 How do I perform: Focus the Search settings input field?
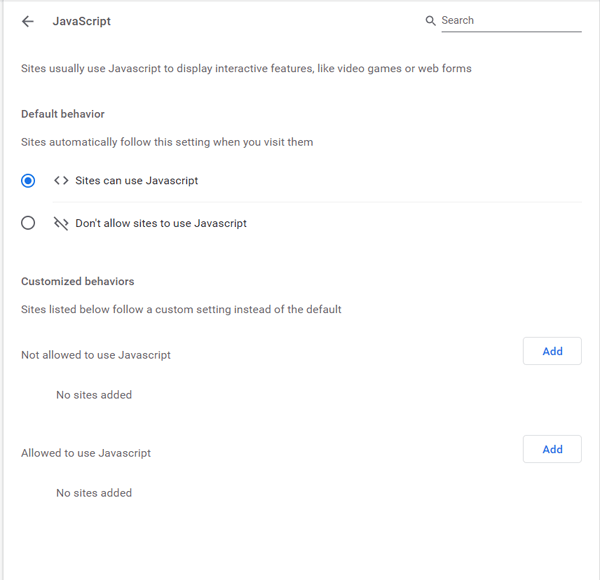coord(511,20)
